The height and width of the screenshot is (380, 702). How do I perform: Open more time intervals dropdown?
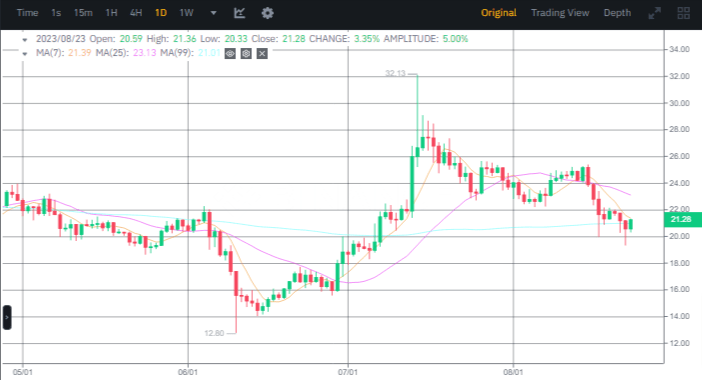pos(214,13)
